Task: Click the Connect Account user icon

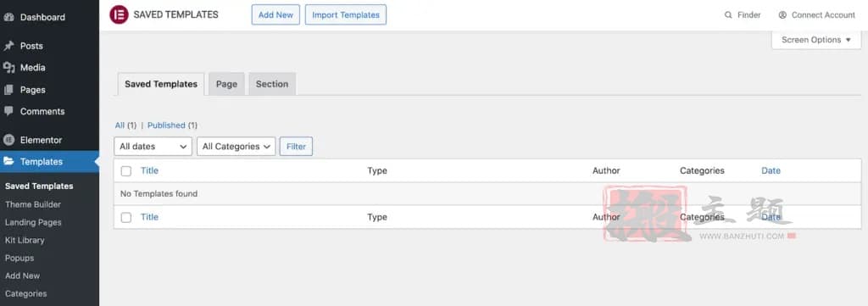Action: (x=782, y=15)
